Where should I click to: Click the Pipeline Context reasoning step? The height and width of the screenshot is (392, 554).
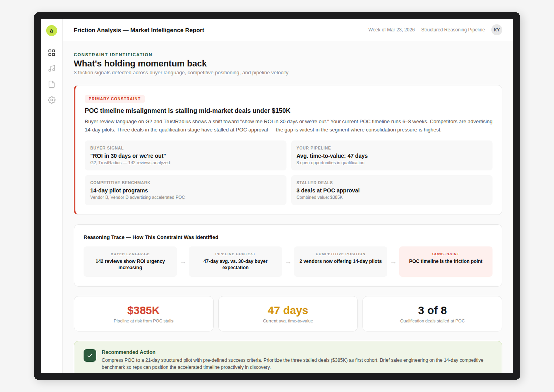tap(235, 261)
